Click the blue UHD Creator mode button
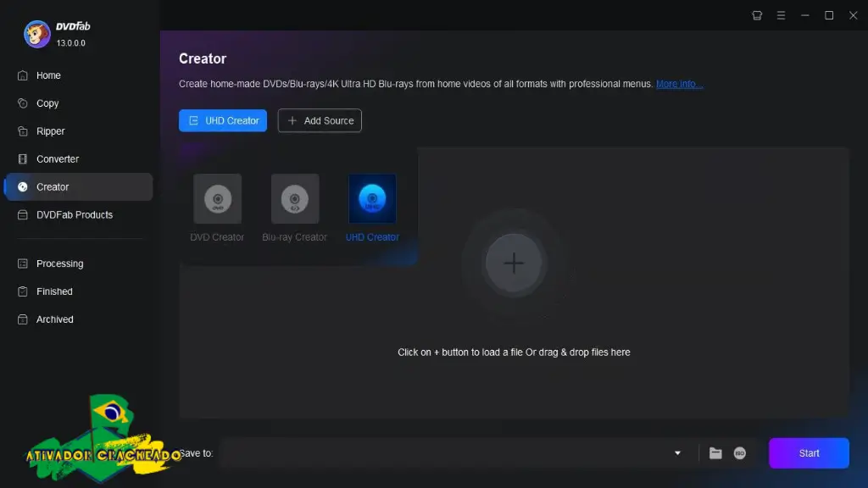This screenshot has height=488, width=868. (223, 120)
